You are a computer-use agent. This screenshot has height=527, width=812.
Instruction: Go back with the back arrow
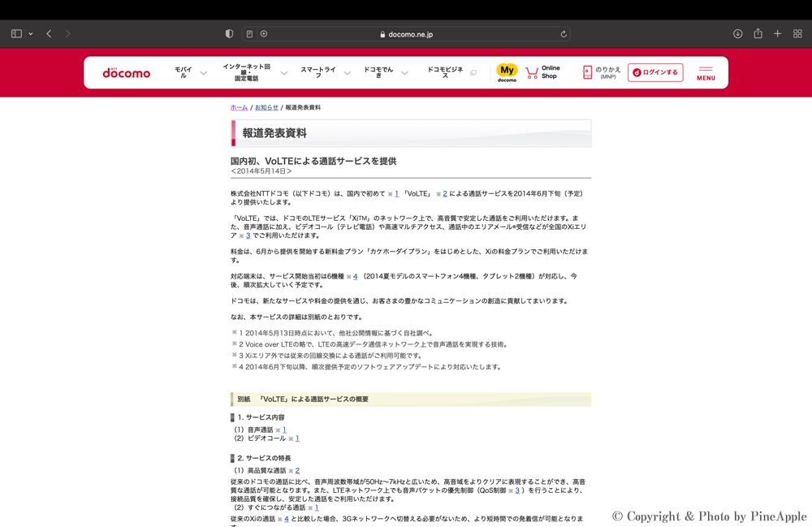click(49, 34)
